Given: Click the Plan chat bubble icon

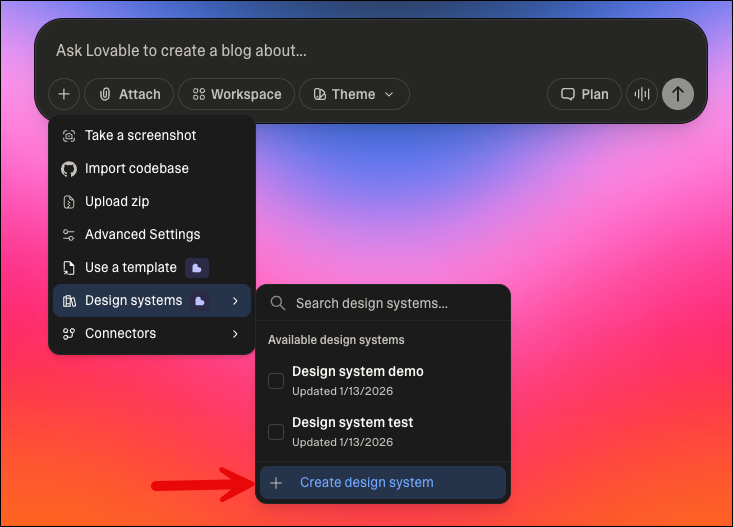Looking at the screenshot, I should 568,94.
